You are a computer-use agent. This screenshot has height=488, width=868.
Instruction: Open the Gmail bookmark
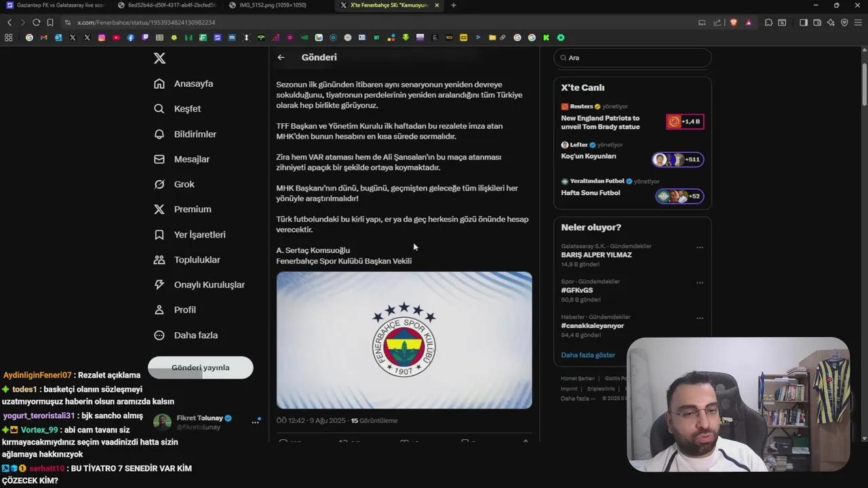point(43,37)
